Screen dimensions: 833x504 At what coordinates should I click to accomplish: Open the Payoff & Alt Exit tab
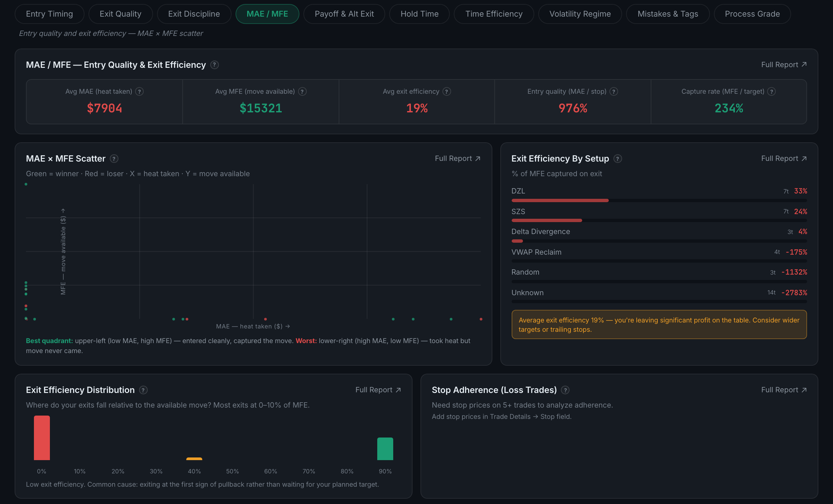click(344, 14)
